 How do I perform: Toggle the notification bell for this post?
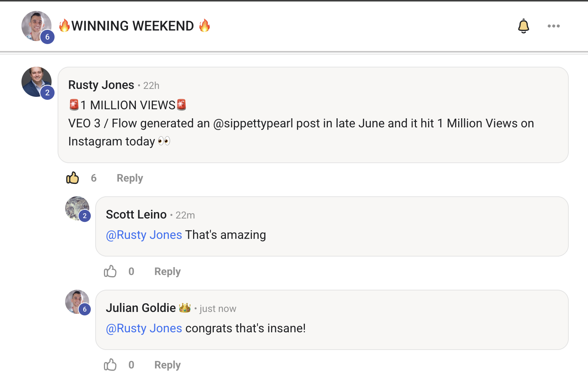click(524, 26)
